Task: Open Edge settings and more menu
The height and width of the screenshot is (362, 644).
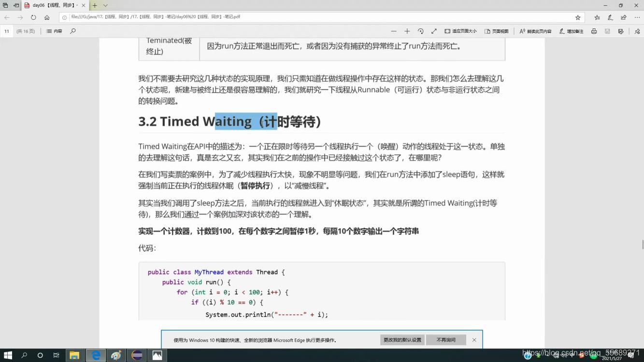Action: click(x=637, y=17)
